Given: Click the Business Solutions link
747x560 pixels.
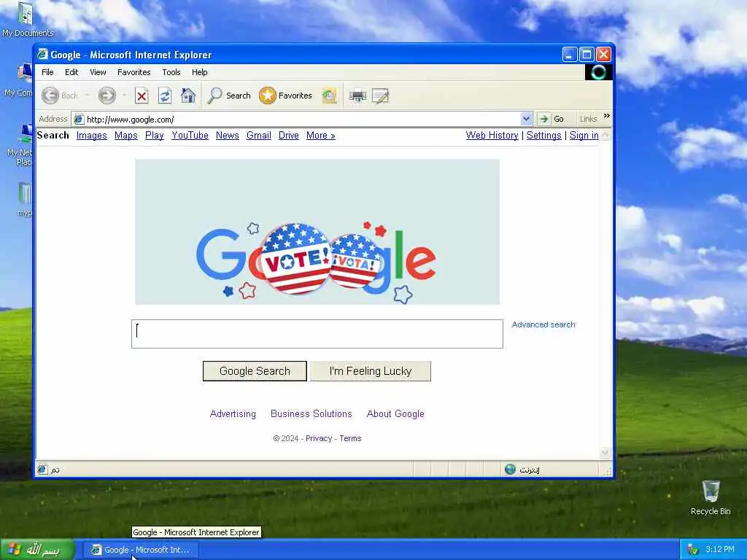Looking at the screenshot, I should pos(311,414).
